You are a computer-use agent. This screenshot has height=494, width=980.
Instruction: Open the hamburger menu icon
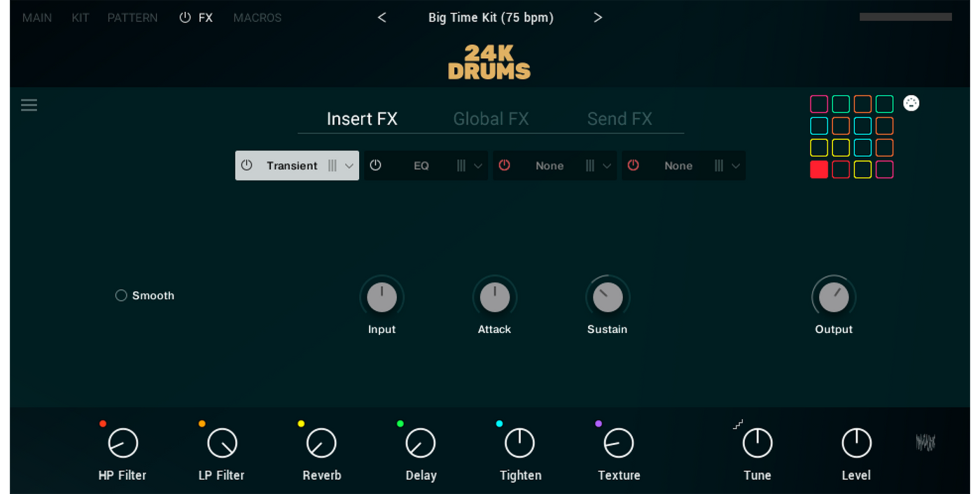(x=29, y=105)
